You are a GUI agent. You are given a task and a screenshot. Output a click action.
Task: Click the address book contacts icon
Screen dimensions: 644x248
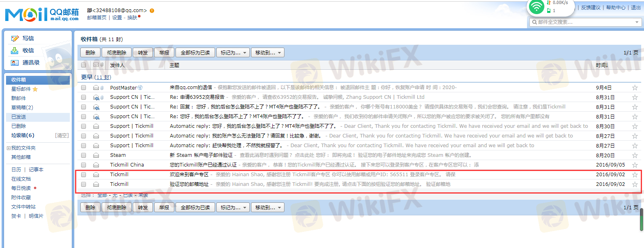pos(15,63)
